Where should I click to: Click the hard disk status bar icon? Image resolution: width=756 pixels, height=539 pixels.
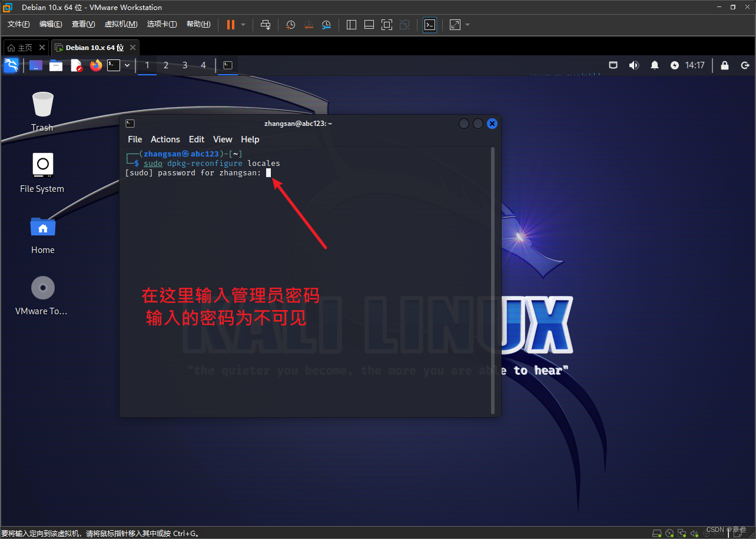656,533
